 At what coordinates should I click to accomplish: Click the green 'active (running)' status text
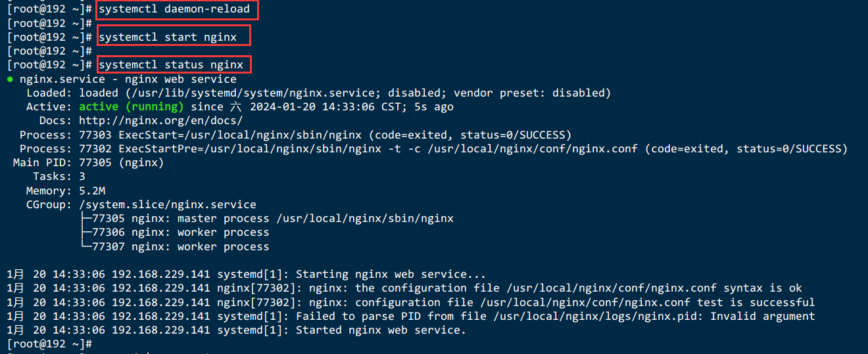click(132, 106)
